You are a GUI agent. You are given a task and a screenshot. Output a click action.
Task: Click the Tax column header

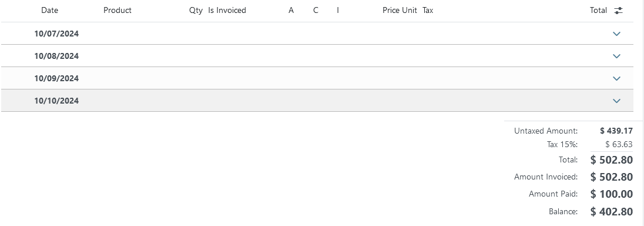pos(428,11)
